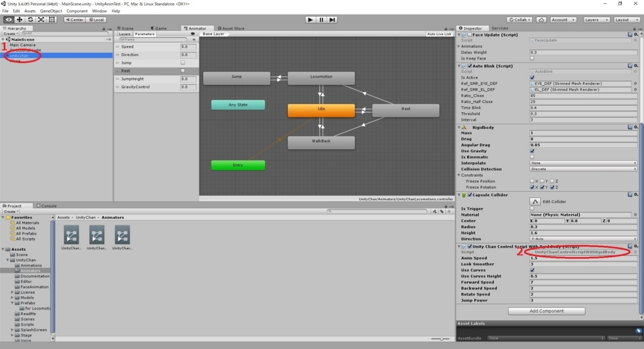
Task: Switch to the Scene tab
Action: [125, 28]
